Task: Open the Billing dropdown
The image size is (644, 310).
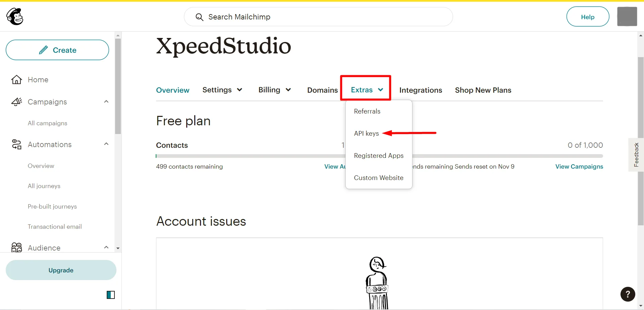Action: click(275, 90)
